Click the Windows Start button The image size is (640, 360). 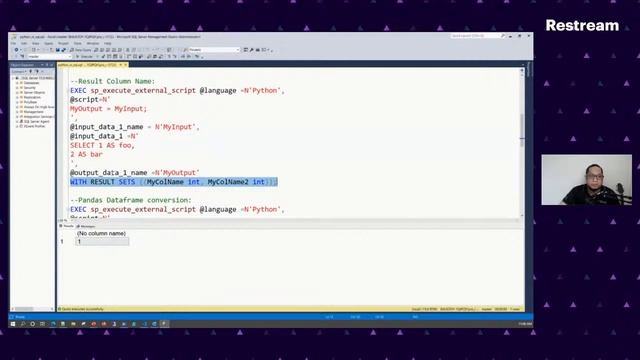[13, 324]
